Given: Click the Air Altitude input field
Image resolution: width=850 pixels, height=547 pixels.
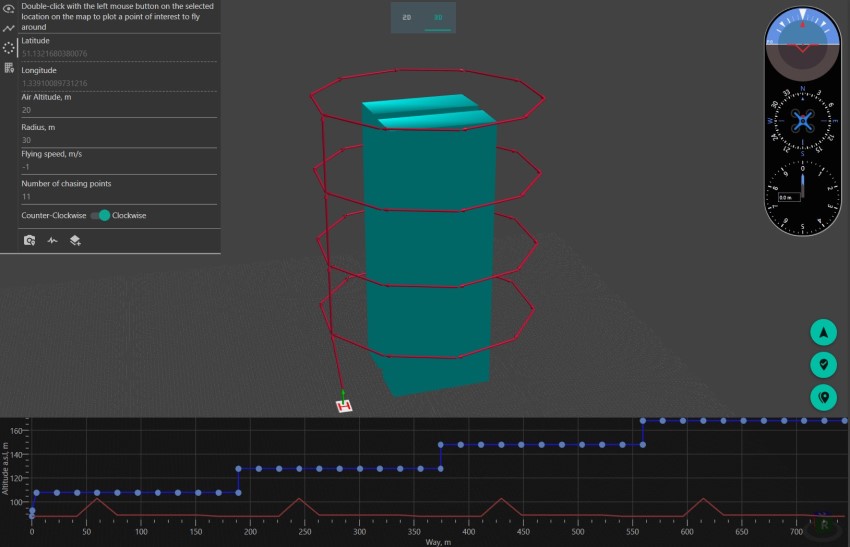Looking at the screenshot, I should click(x=118, y=110).
